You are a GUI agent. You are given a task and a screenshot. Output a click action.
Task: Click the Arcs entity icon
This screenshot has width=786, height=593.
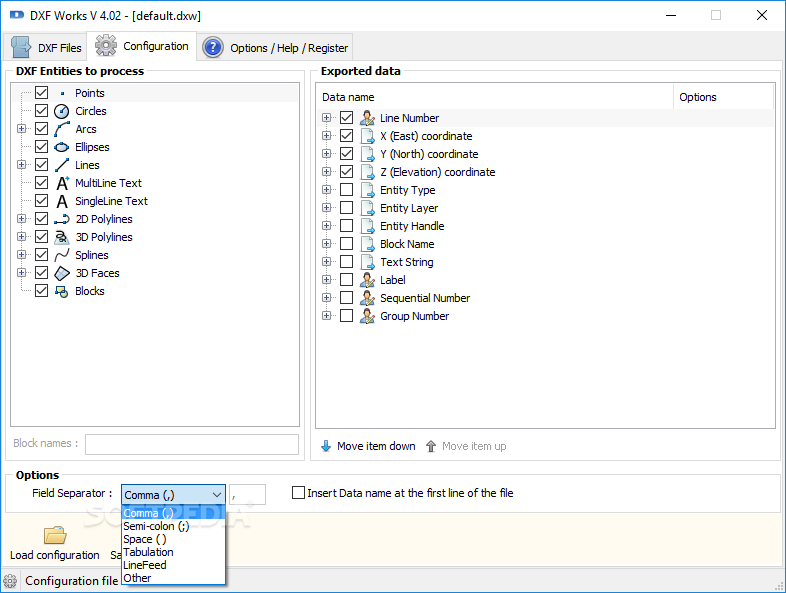61,129
